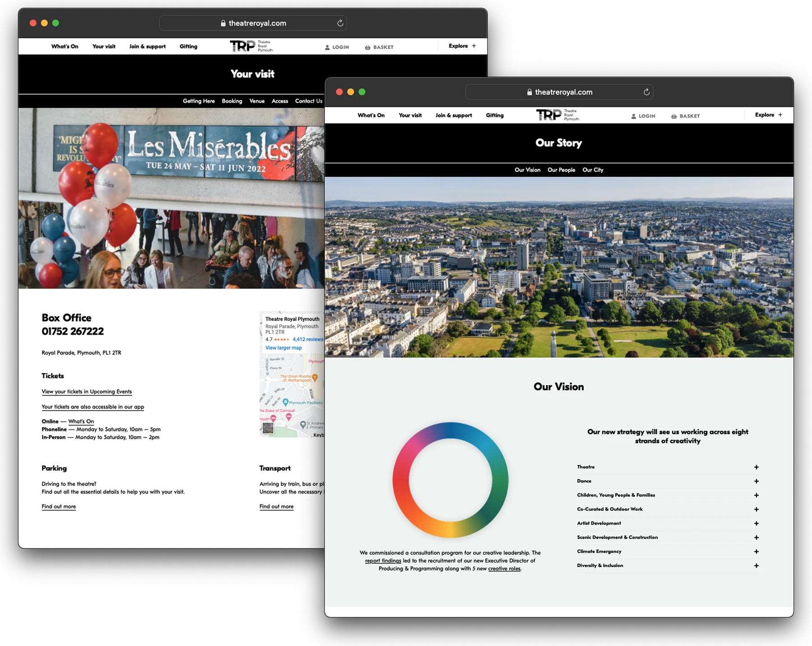Open the report findings link
812x646 pixels.
[x=383, y=561]
